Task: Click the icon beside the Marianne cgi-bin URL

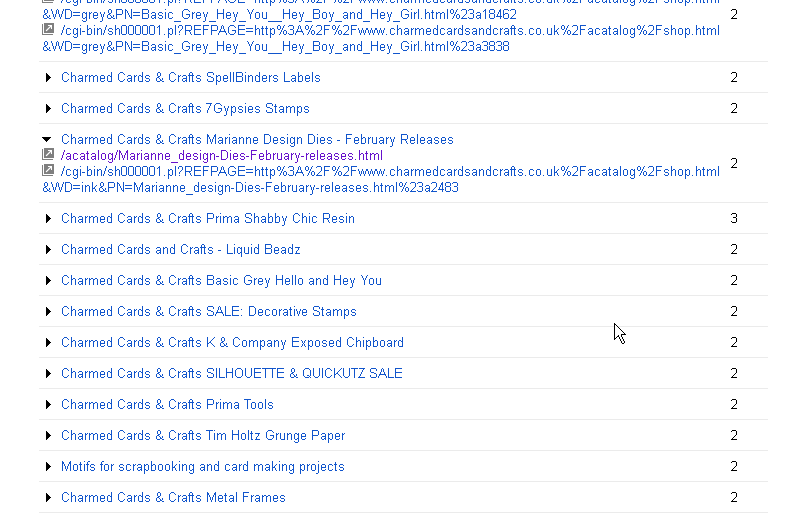Action: click(x=48, y=171)
